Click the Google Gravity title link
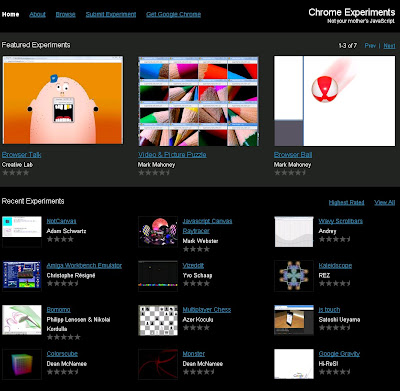The image size is (400, 391). [339, 354]
